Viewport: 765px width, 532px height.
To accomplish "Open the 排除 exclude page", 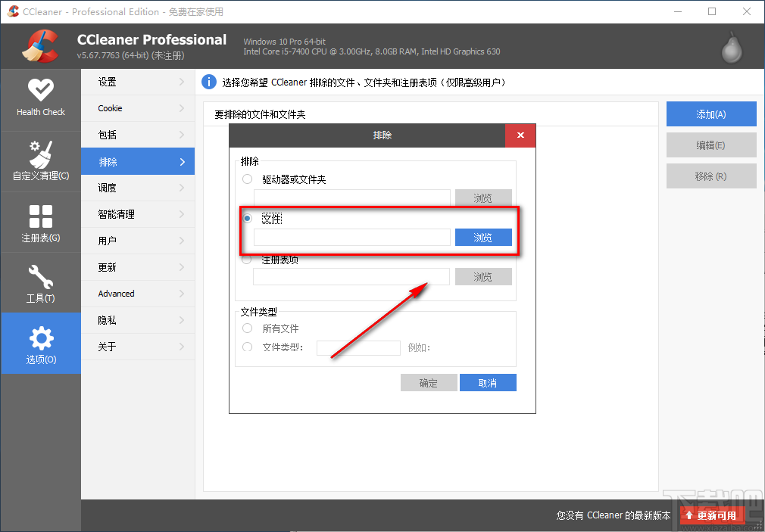I will [138, 161].
